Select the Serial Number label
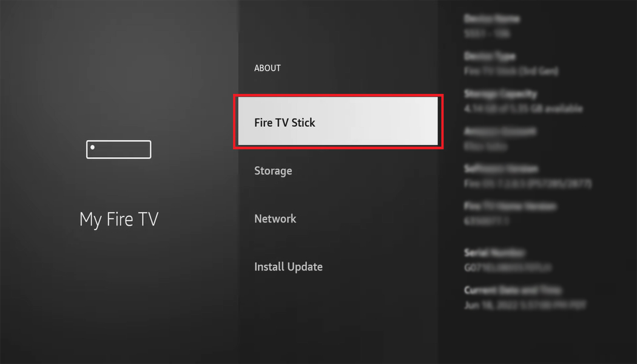This screenshot has width=637, height=364. pyautogui.click(x=494, y=253)
